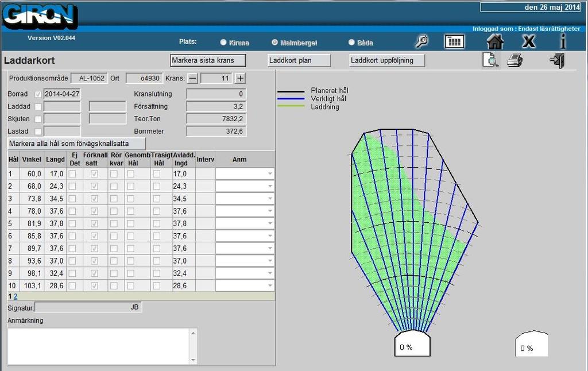Toggle Förknallsatt checkbox for hole 3
This screenshot has height=371, width=588.
(x=95, y=199)
